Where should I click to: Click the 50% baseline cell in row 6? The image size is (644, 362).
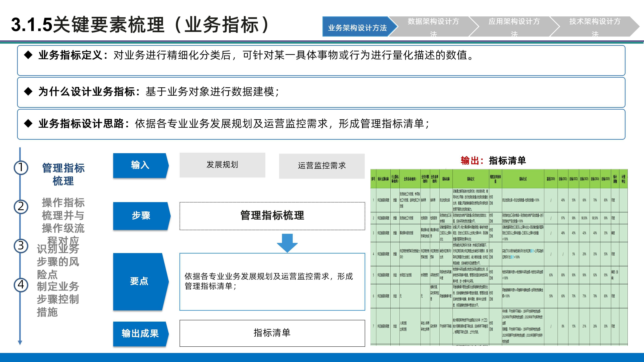(551, 296)
